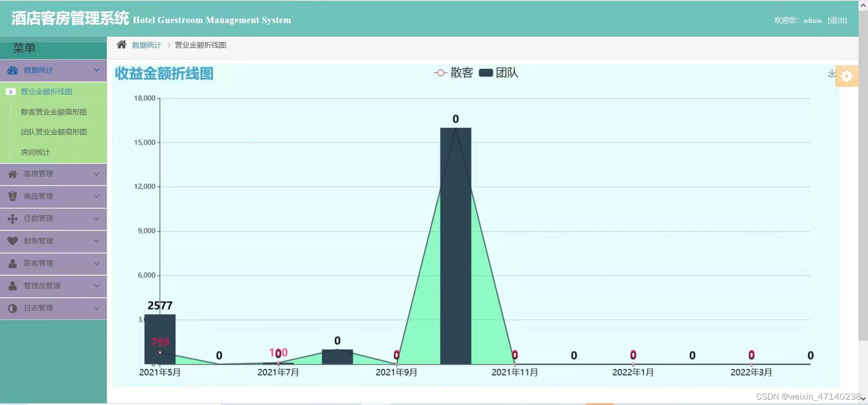
Task: Expand the 住宿管理 menu chevron
Action: [x=96, y=219]
